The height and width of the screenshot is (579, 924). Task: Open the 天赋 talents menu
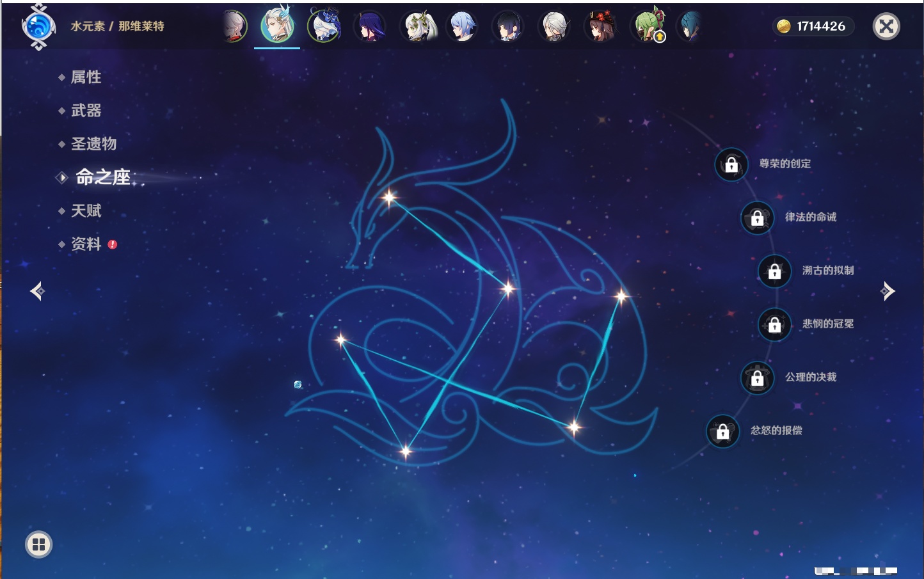click(86, 210)
